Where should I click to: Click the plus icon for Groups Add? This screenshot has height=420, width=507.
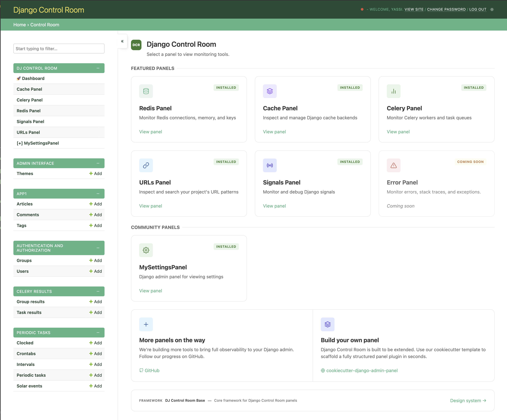[x=91, y=260]
